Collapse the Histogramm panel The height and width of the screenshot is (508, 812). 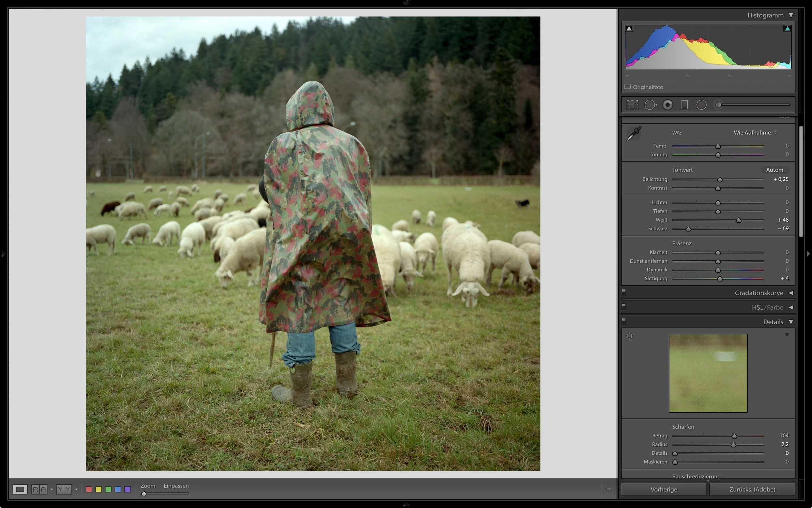coord(791,15)
